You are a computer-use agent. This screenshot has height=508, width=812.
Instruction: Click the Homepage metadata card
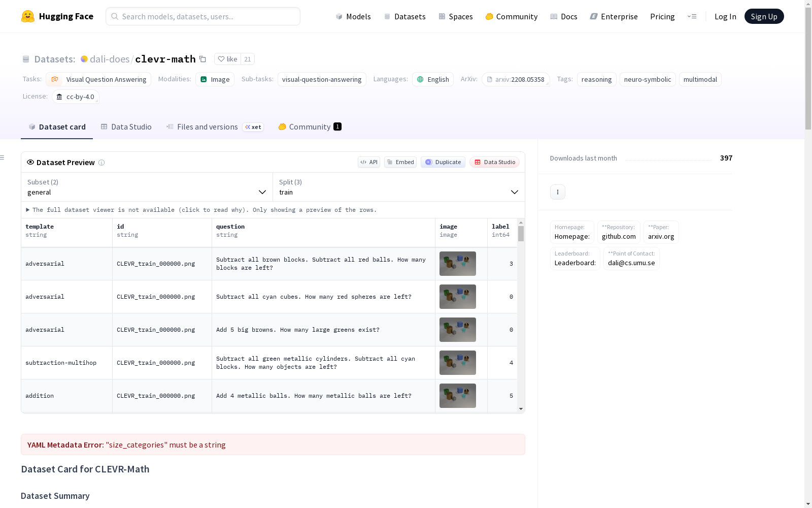(x=572, y=232)
